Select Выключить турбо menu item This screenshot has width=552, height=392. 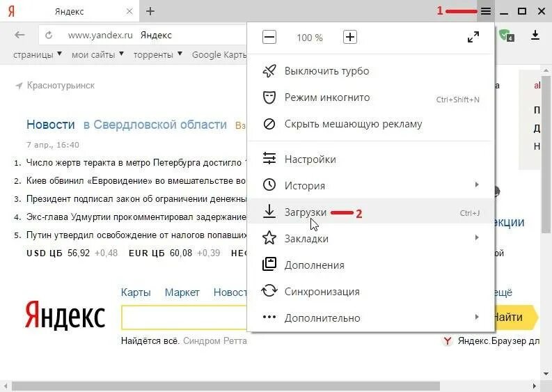(371, 71)
